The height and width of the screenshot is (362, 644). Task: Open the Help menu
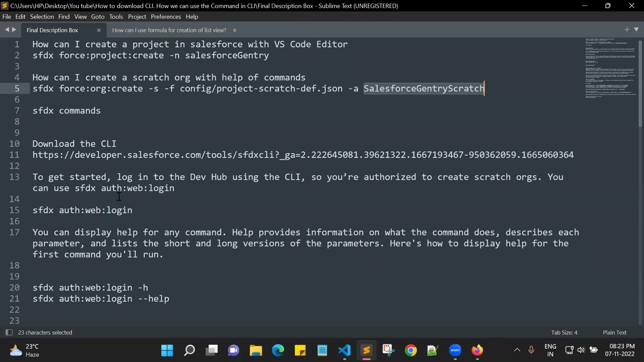coord(192,17)
